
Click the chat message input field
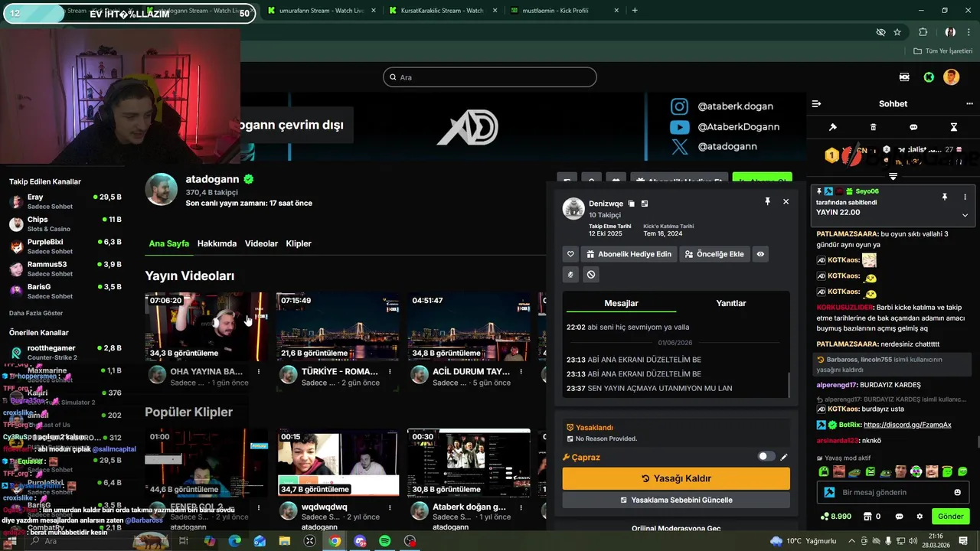click(x=893, y=492)
